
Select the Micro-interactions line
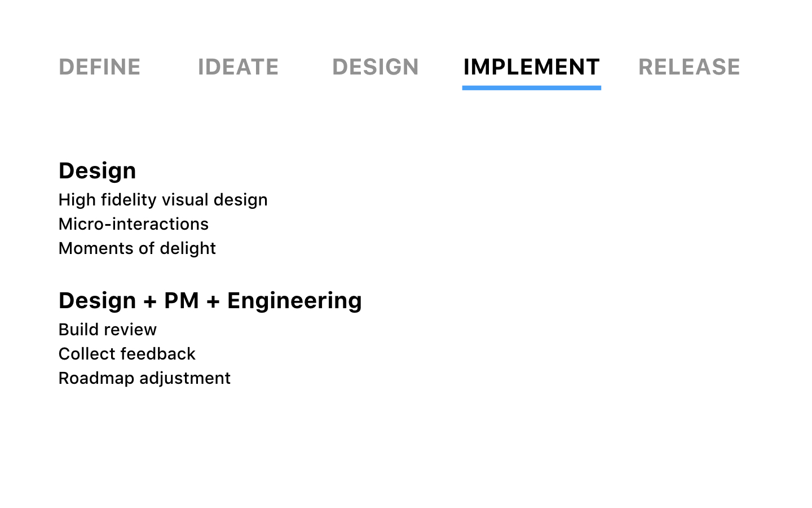(134, 224)
